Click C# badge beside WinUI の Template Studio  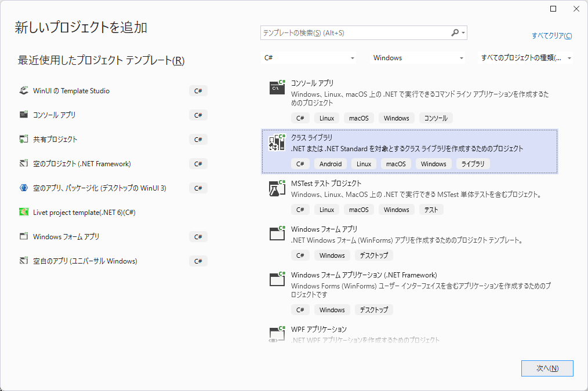point(198,90)
